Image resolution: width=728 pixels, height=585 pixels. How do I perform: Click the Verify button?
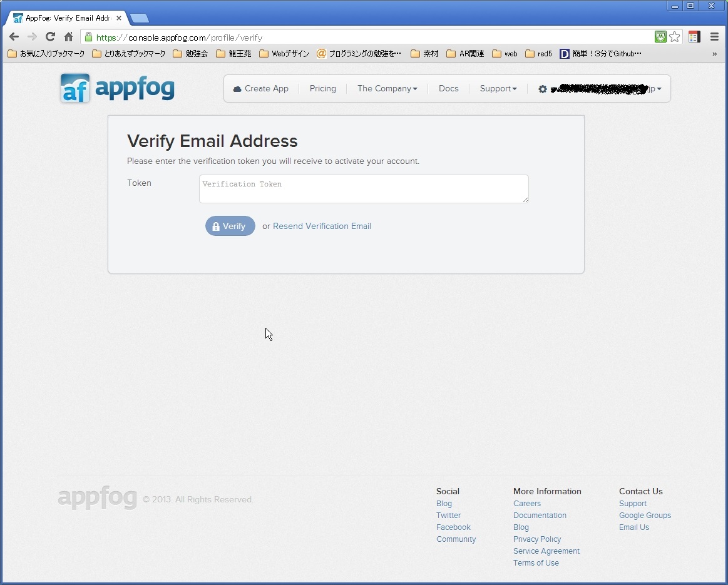tap(230, 226)
